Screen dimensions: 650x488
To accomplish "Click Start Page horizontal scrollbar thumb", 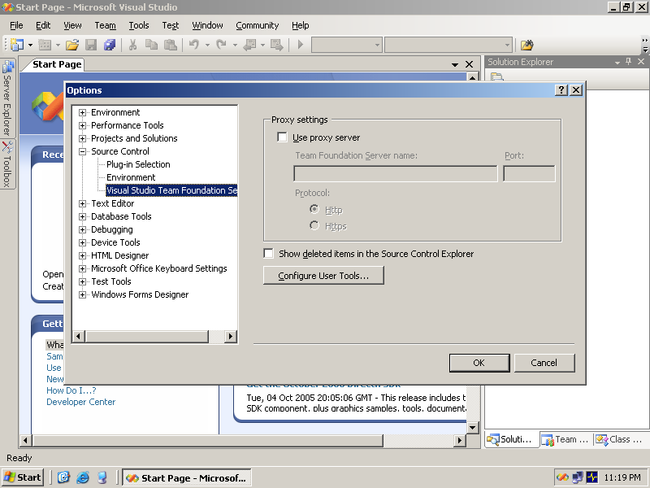I will coord(207,440).
